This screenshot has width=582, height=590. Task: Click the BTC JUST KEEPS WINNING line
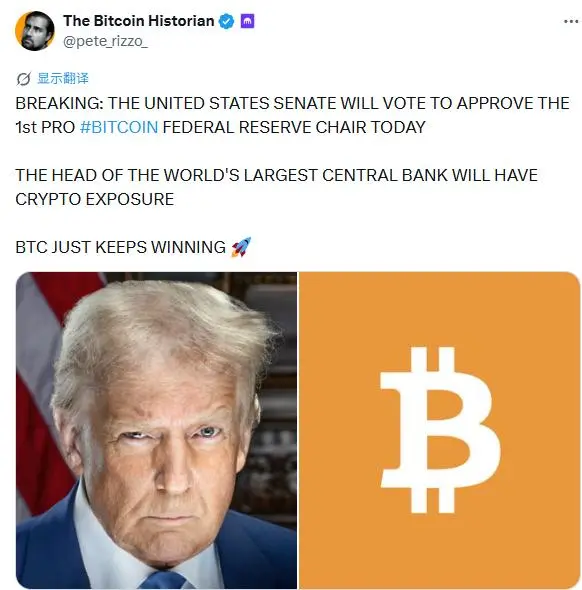click(120, 247)
